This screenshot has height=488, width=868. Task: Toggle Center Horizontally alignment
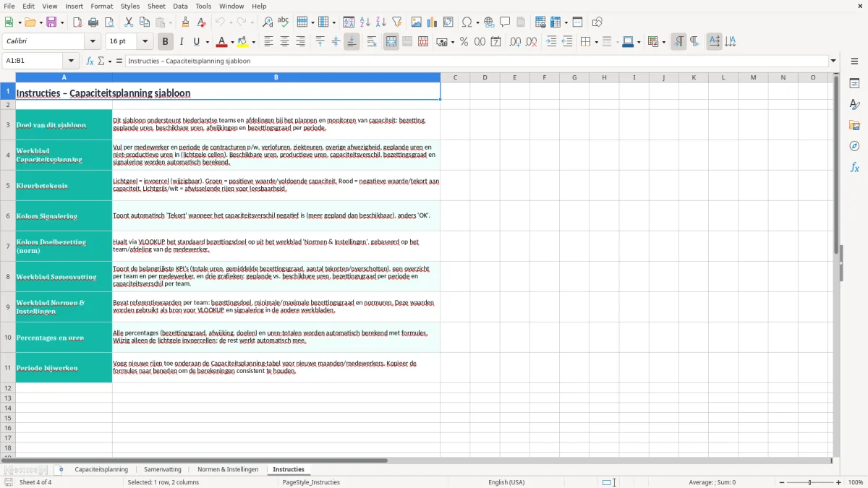point(284,42)
